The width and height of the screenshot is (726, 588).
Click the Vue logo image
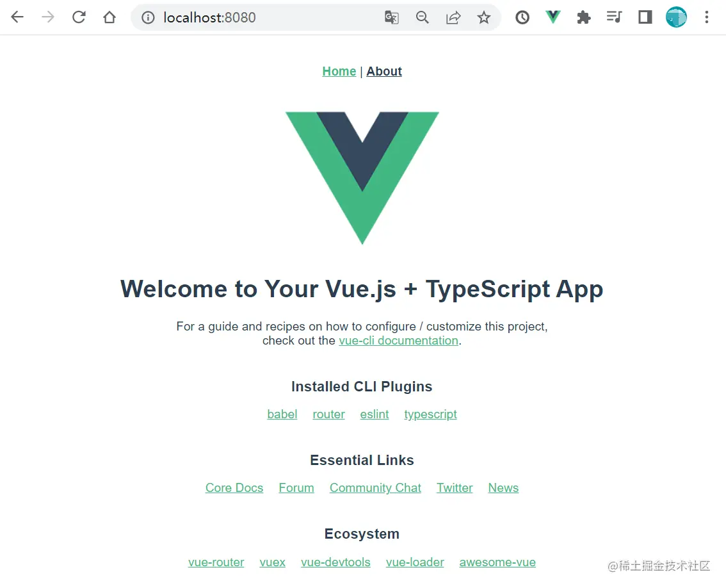pyautogui.click(x=362, y=178)
